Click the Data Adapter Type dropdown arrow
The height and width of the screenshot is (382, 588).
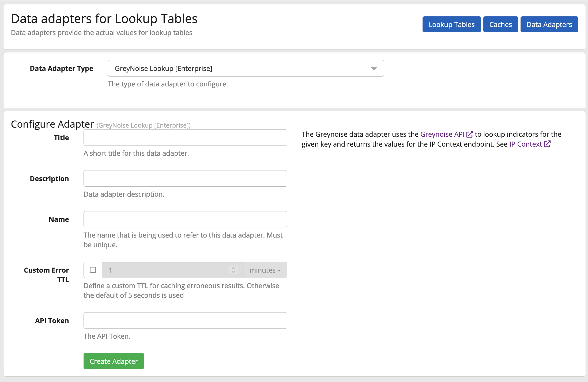point(374,68)
